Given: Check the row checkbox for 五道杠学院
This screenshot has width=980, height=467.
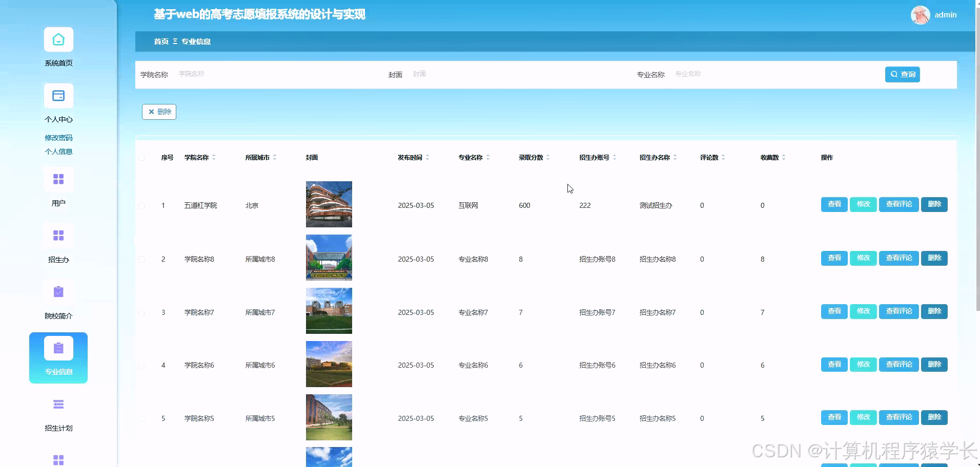Looking at the screenshot, I should coord(142,205).
